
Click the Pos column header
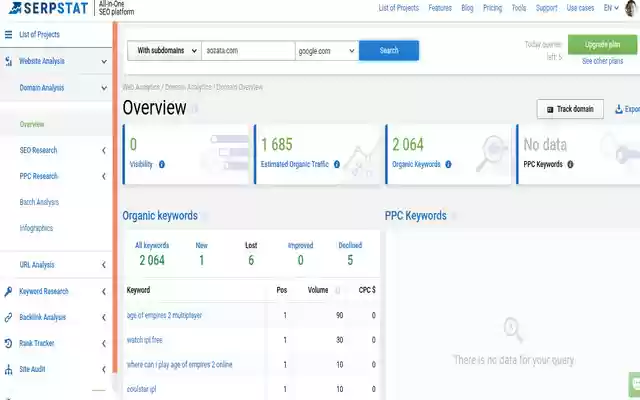282,290
